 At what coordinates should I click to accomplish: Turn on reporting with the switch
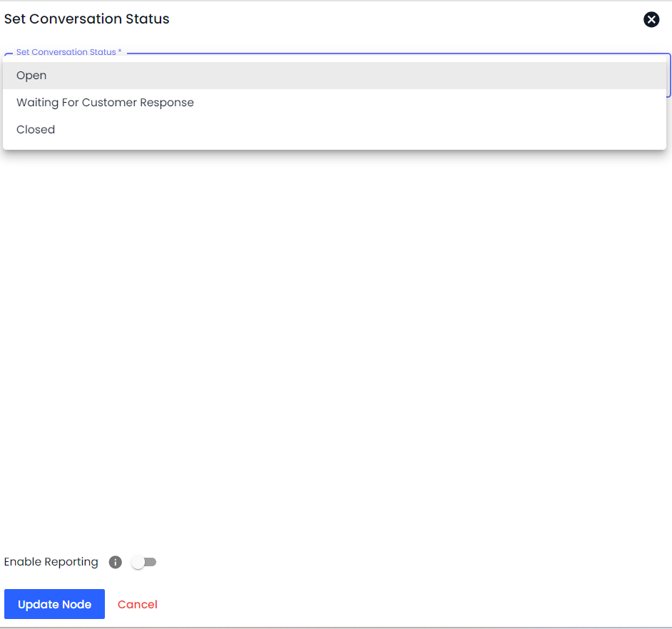click(x=144, y=562)
